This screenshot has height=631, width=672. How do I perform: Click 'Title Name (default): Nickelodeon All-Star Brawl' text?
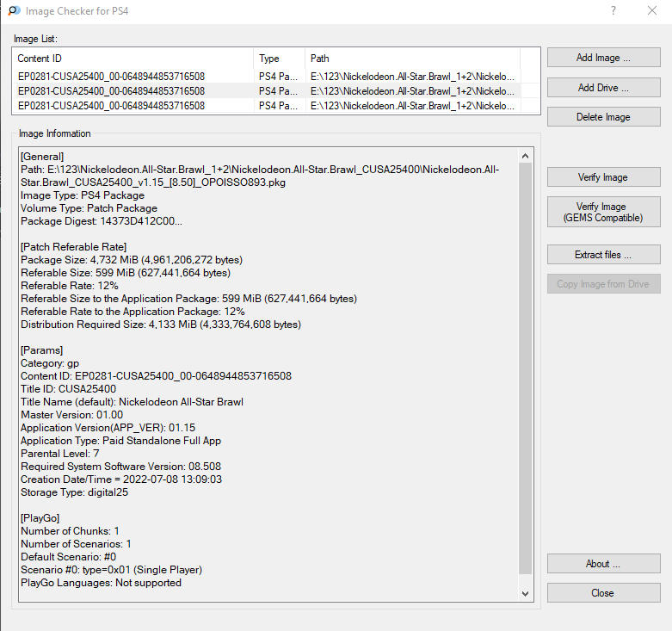pos(132,402)
